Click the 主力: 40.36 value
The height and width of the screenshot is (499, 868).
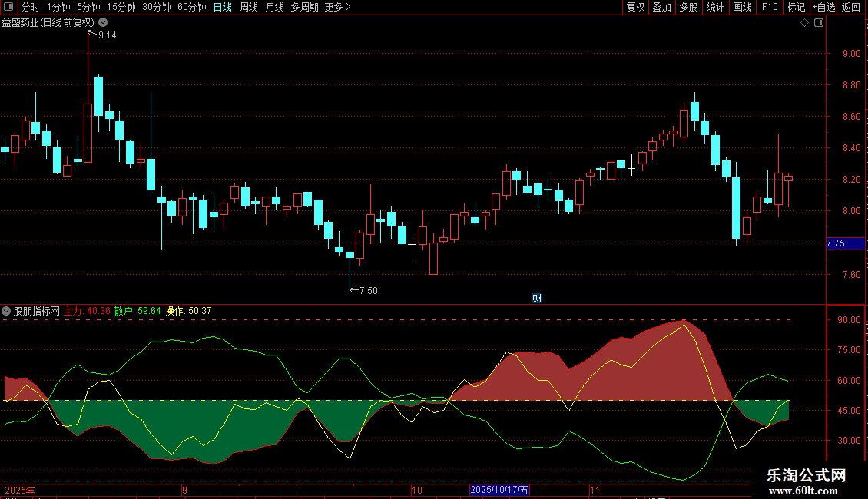click(x=87, y=311)
